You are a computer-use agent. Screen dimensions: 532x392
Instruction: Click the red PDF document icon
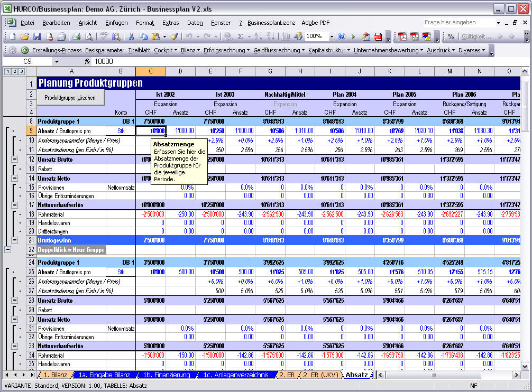(378, 36)
